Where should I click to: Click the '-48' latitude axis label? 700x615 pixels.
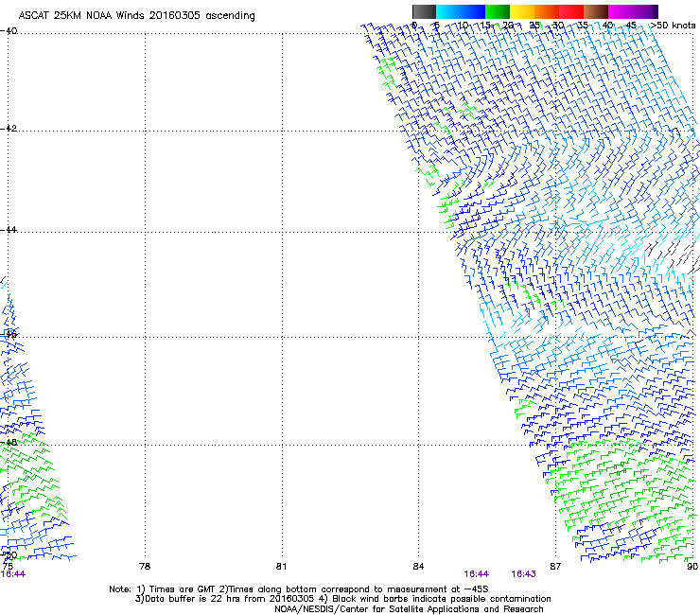(9, 442)
